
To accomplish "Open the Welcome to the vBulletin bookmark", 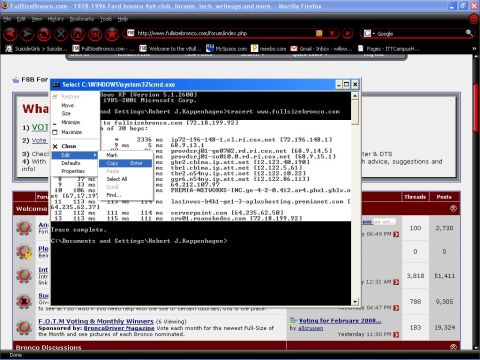I will 170,49.
